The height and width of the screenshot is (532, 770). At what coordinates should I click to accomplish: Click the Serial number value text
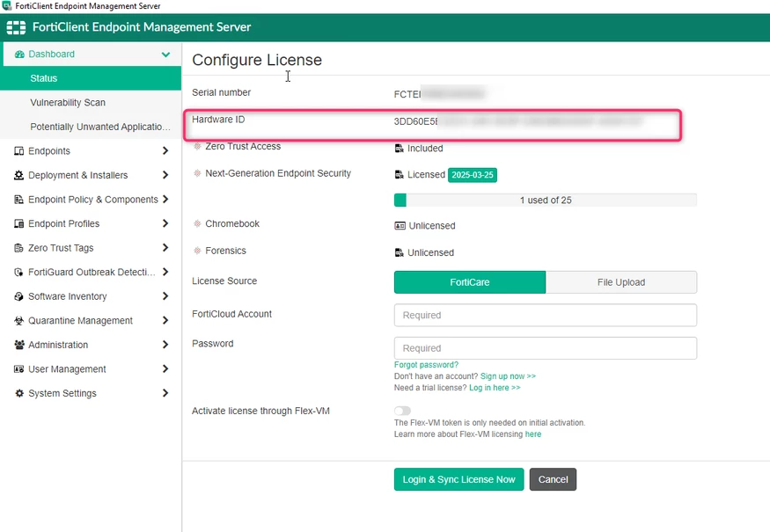click(x=439, y=93)
